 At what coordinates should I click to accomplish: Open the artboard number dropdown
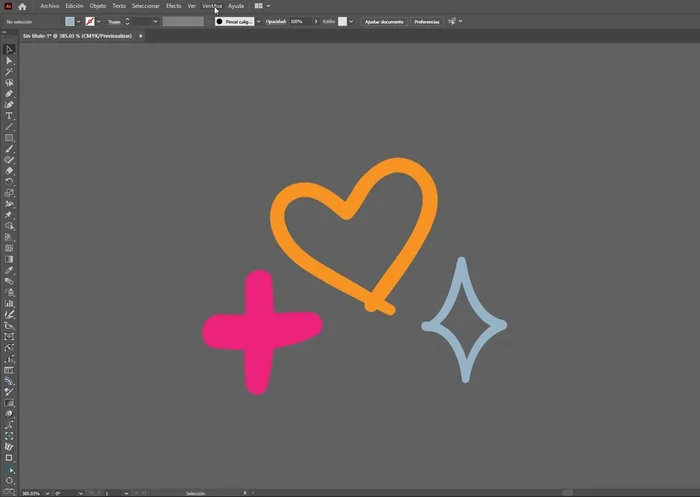click(126, 493)
